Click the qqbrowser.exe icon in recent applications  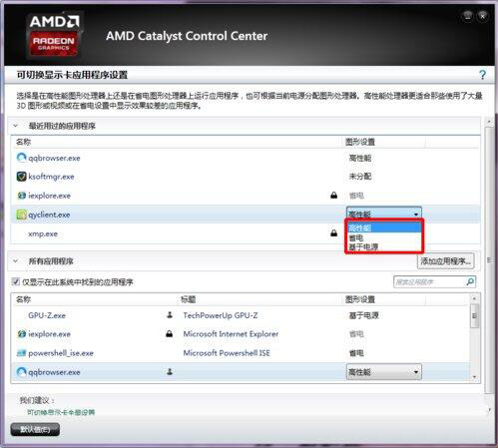click(x=22, y=158)
